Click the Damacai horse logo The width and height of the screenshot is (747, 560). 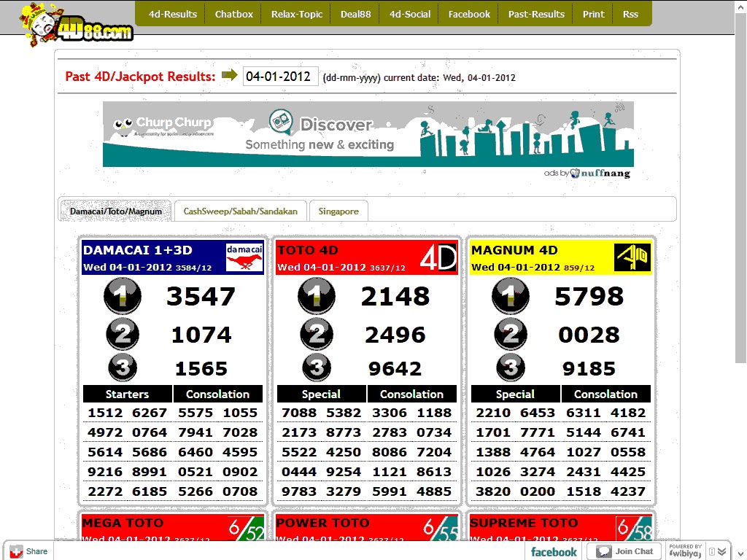click(244, 257)
